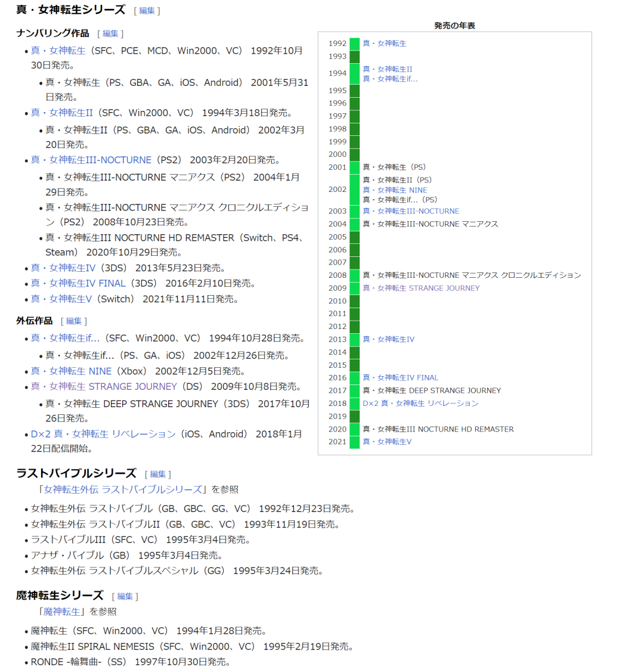Open D×2 真・女神転生 リベレーション link in the iOS, Android list entry

click(103, 434)
